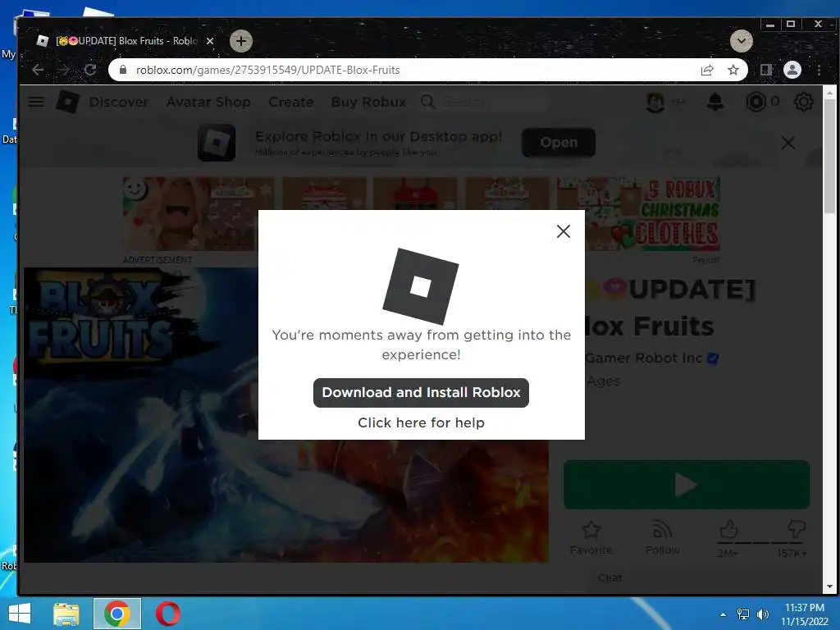Screen dimensions: 840x630
Task: Click the Christmas clothes advertisement
Action: click(421, 214)
